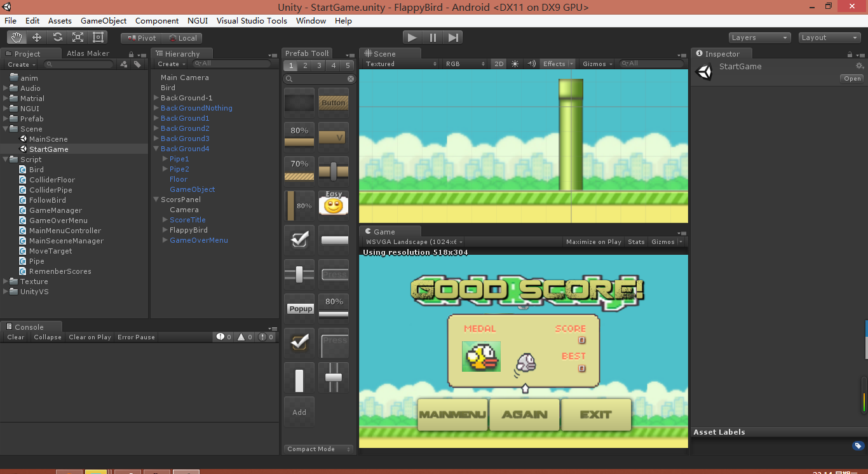Open Textured draw mode dropdown
This screenshot has height=474, width=868.
[401, 64]
